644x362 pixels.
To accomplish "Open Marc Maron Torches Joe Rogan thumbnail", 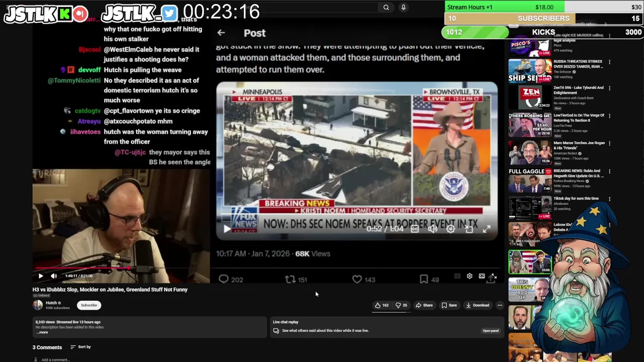I will 530,153.
